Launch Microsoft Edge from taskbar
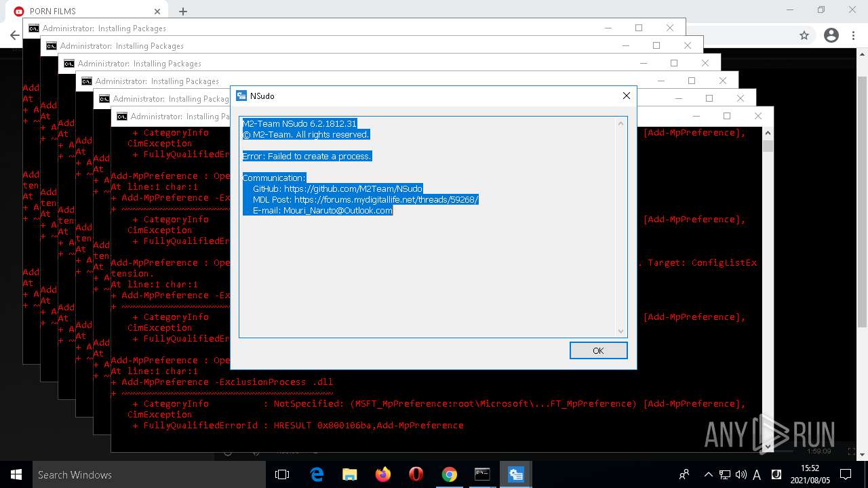This screenshot has width=868, height=488. tap(317, 474)
